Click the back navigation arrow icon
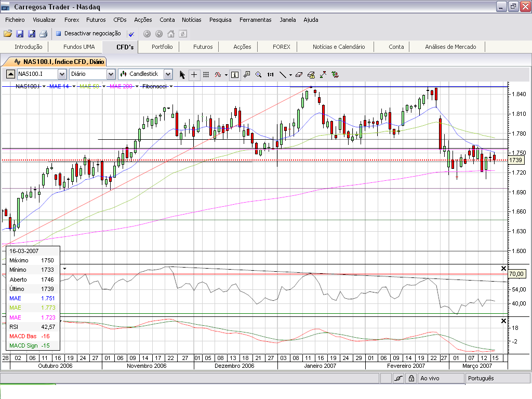 pyautogui.click(x=147, y=34)
